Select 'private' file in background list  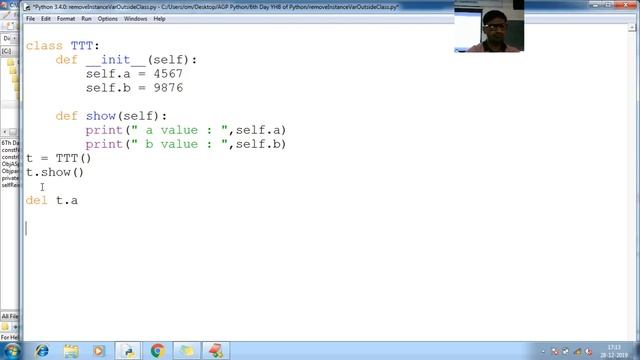point(10,178)
